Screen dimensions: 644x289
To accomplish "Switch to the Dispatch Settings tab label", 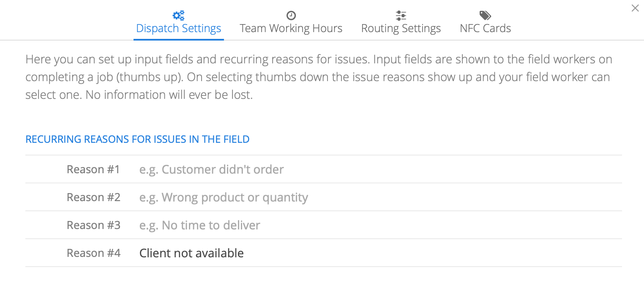I will pos(179,28).
